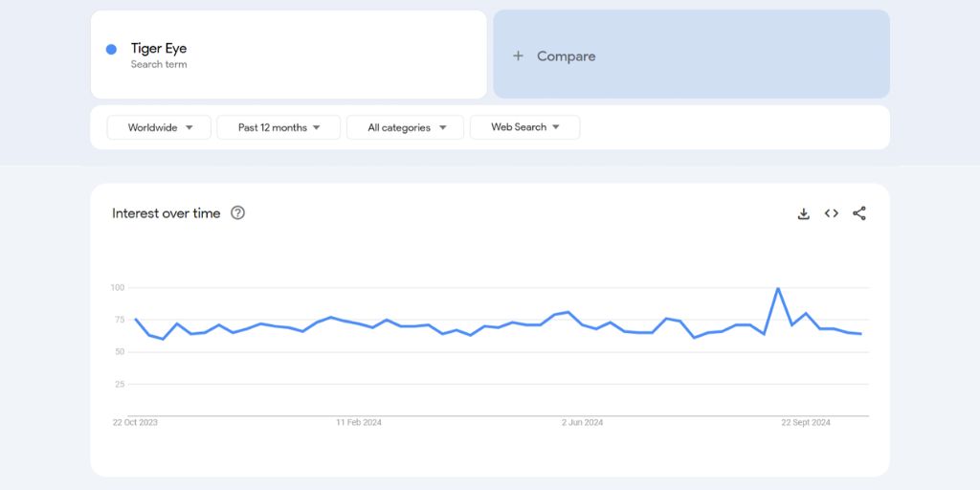The image size is (980, 490).
Task: Click the peak point at 100
Action: click(x=777, y=288)
